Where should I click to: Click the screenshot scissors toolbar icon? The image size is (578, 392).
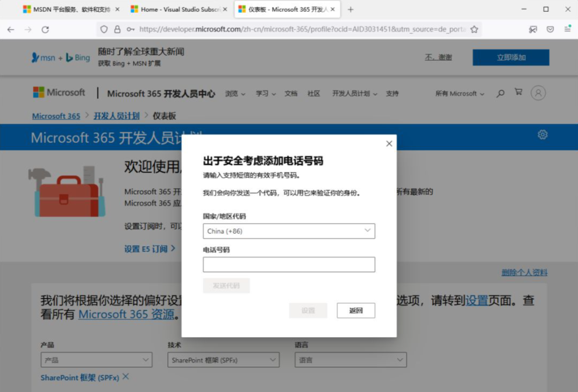533,30
